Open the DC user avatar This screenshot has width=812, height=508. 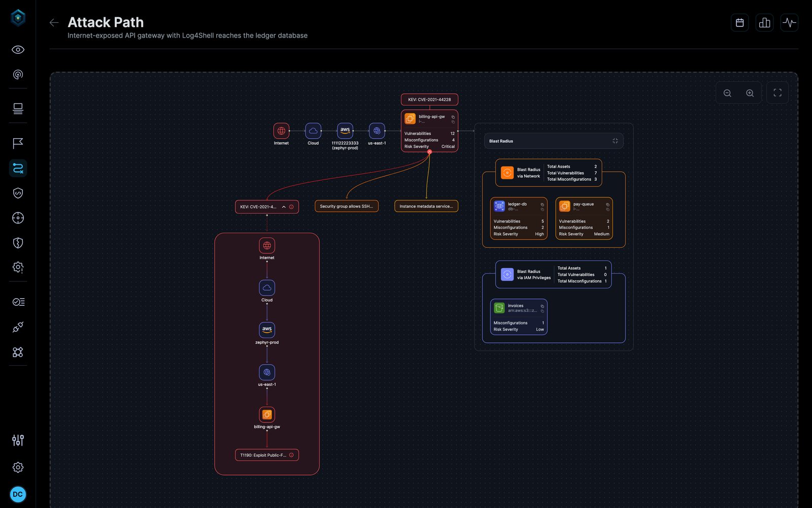pyautogui.click(x=18, y=494)
